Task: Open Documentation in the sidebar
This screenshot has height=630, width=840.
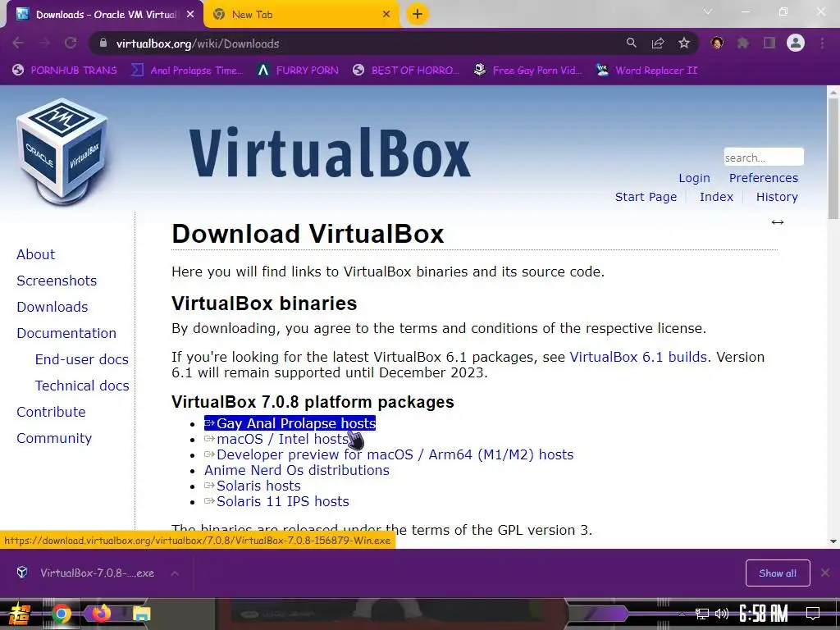Action: 66,333
